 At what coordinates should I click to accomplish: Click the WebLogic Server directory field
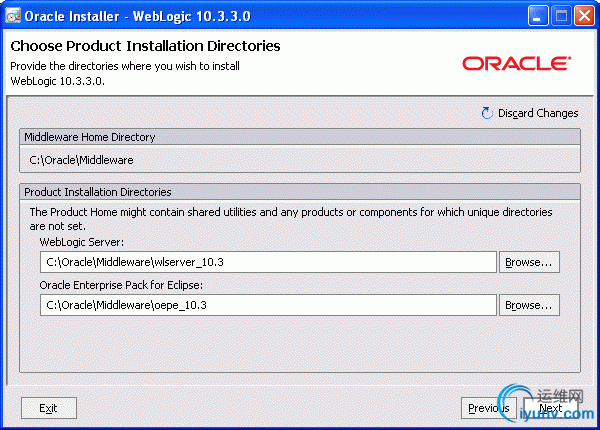click(268, 262)
